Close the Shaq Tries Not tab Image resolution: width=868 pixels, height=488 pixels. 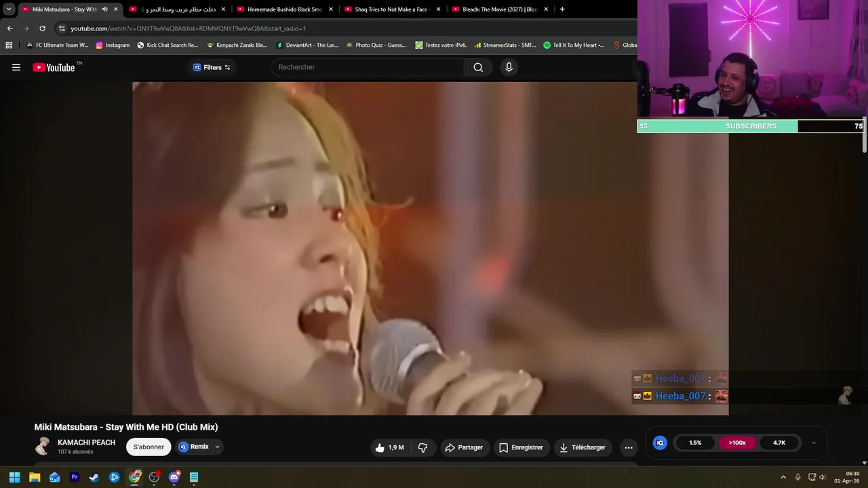(x=438, y=9)
